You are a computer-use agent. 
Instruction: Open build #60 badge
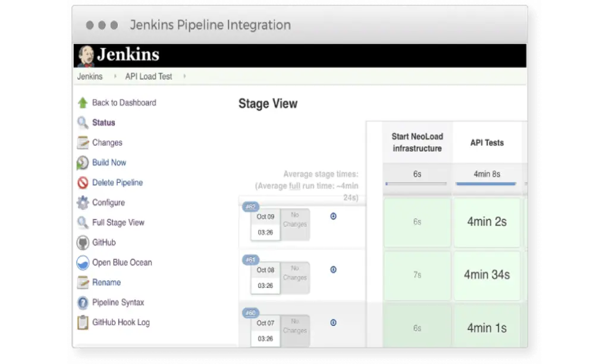click(x=250, y=313)
